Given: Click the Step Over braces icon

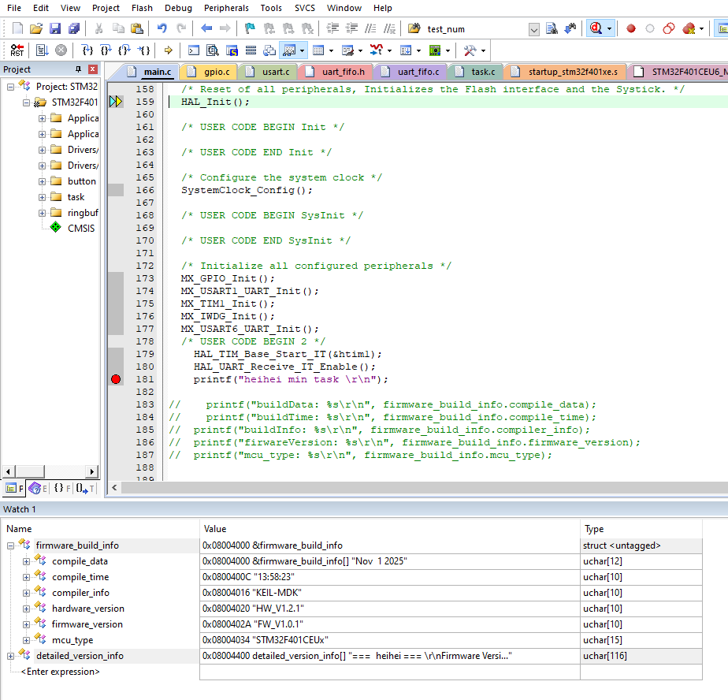Looking at the screenshot, I should pyautogui.click(x=106, y=50).
